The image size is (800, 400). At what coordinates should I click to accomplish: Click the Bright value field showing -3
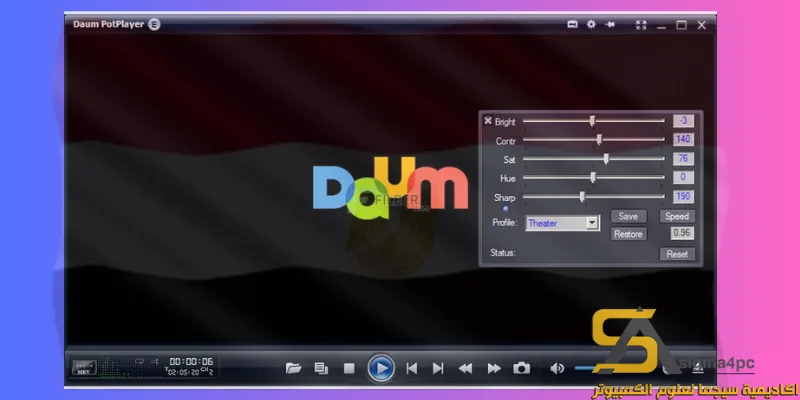point(684,121)
